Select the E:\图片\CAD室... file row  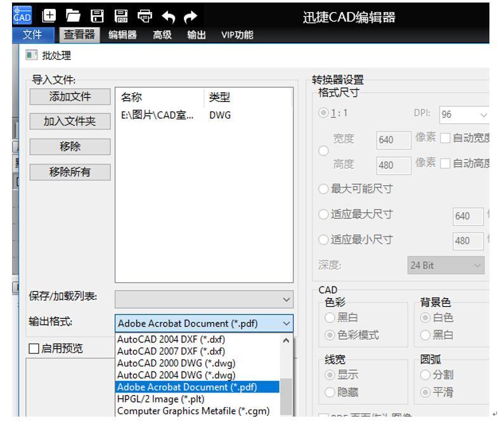204,115
